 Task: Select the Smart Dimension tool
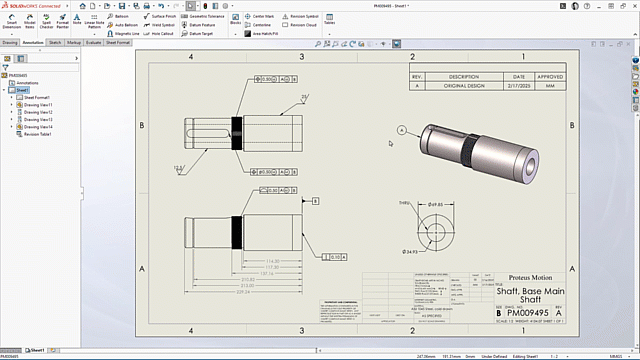(11, 21)
